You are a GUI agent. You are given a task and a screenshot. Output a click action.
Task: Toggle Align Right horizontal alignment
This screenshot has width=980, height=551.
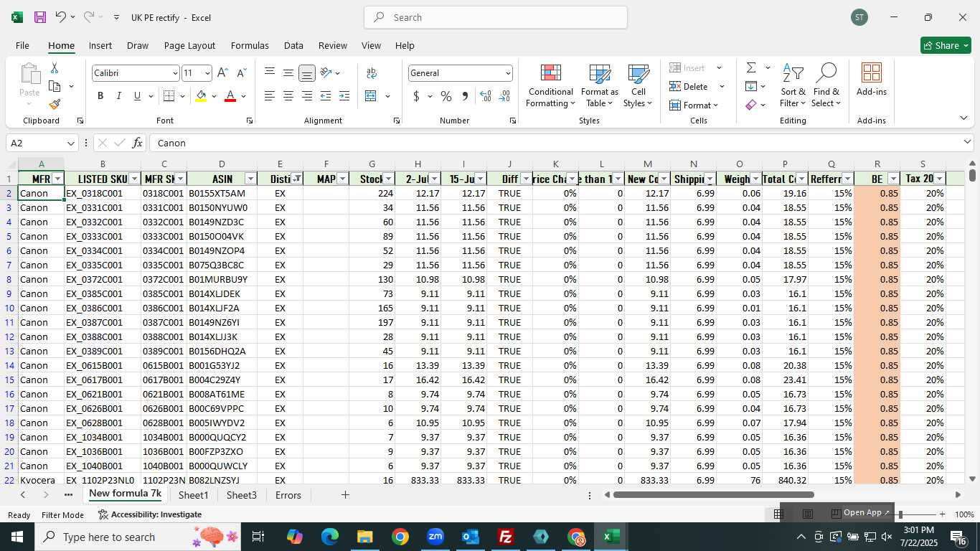(307, 96)
